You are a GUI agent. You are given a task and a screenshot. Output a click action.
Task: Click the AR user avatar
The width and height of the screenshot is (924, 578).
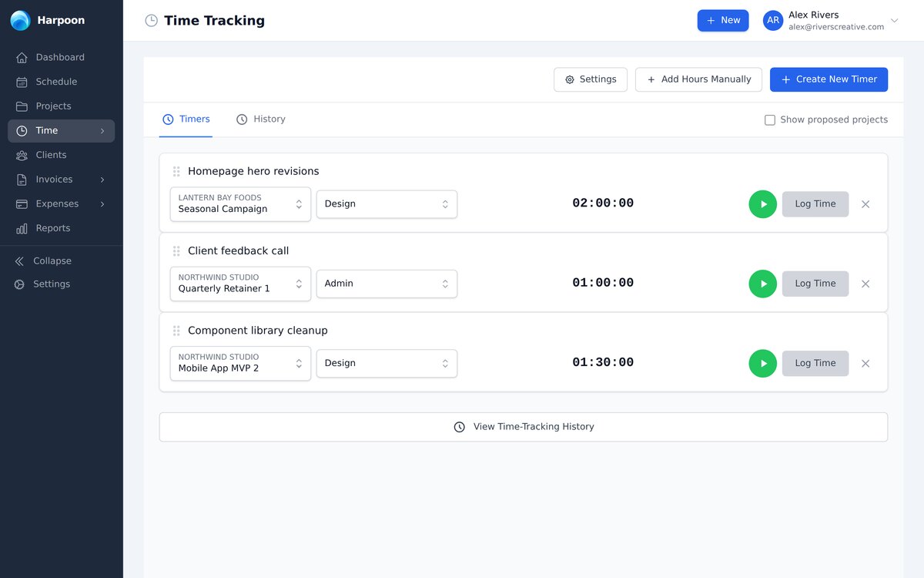click(x=773, y=21)
